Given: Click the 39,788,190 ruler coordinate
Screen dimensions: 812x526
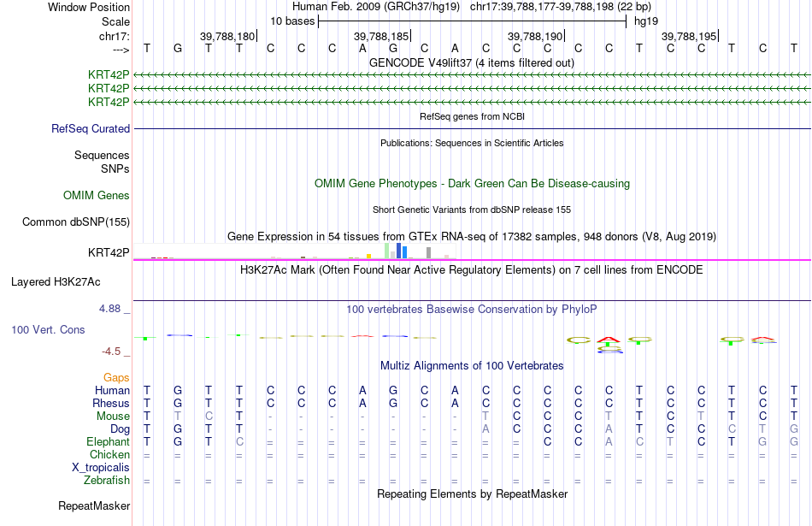Looking at the screenshot, I should tap(535, 36).
